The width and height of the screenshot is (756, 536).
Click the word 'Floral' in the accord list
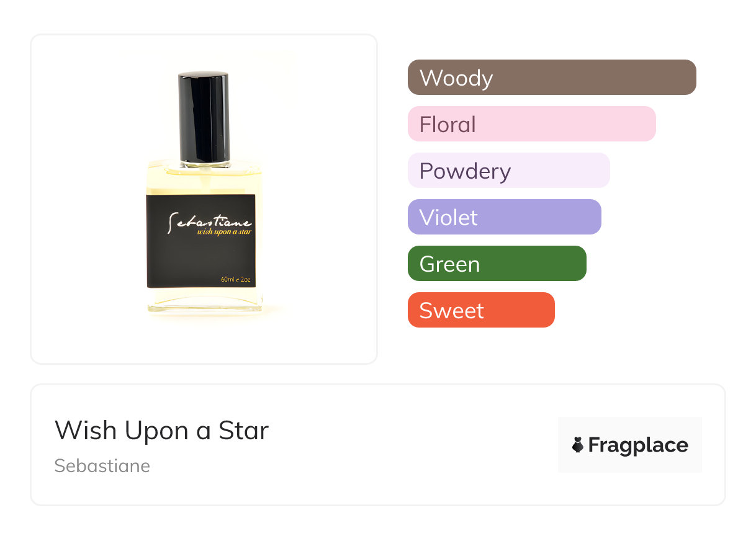click(x=448, y=125)
